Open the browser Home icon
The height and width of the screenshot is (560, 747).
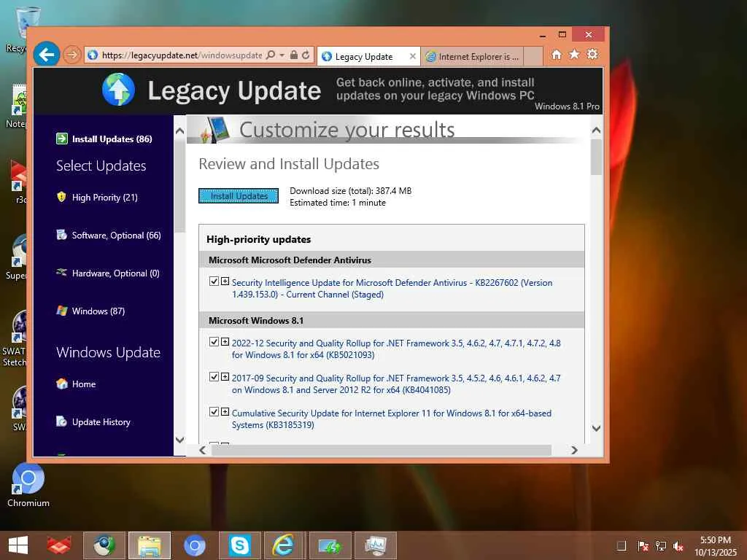[x=557, y=54]
